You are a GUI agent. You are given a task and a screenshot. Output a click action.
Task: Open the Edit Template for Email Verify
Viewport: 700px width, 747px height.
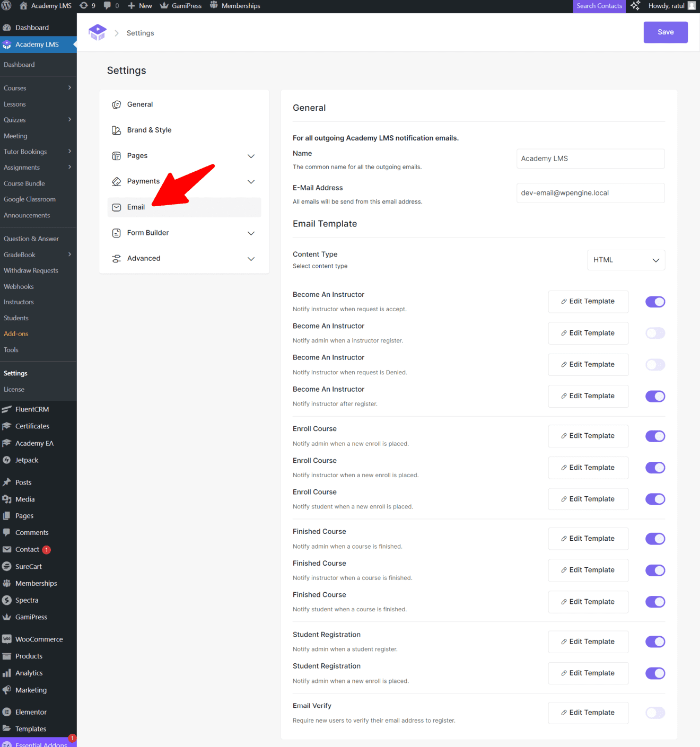(x=588, y=713)
